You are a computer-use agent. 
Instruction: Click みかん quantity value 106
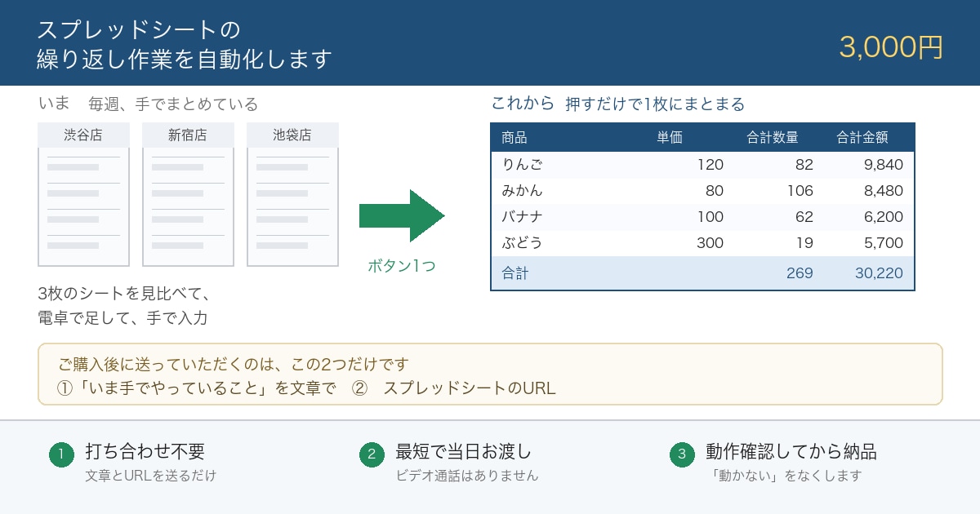pos(800,191)
